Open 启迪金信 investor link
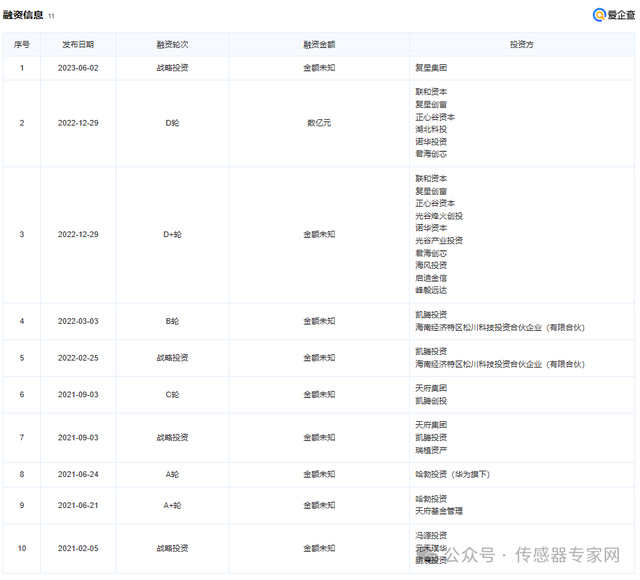640x580 pixels. point(431,278)
